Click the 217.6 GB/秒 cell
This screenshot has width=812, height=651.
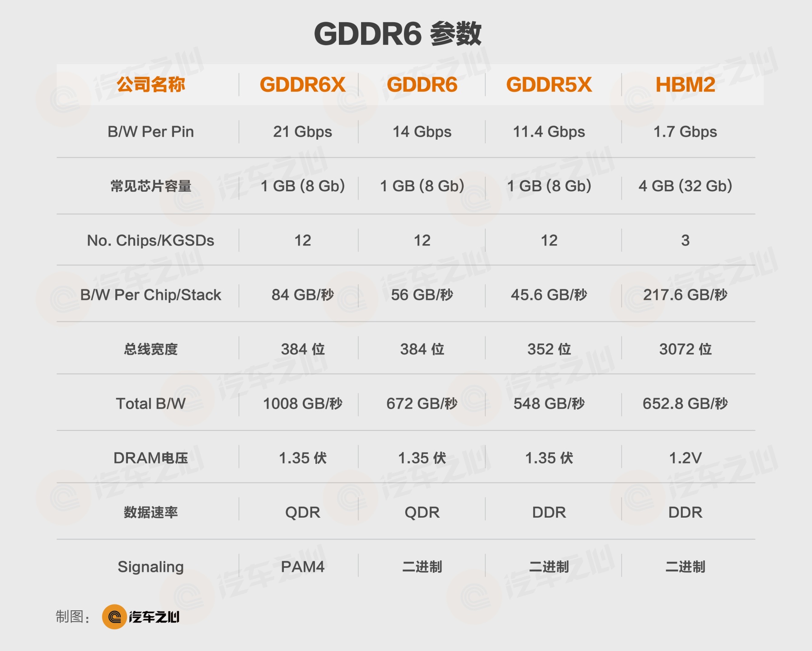(x=685, y=295)
